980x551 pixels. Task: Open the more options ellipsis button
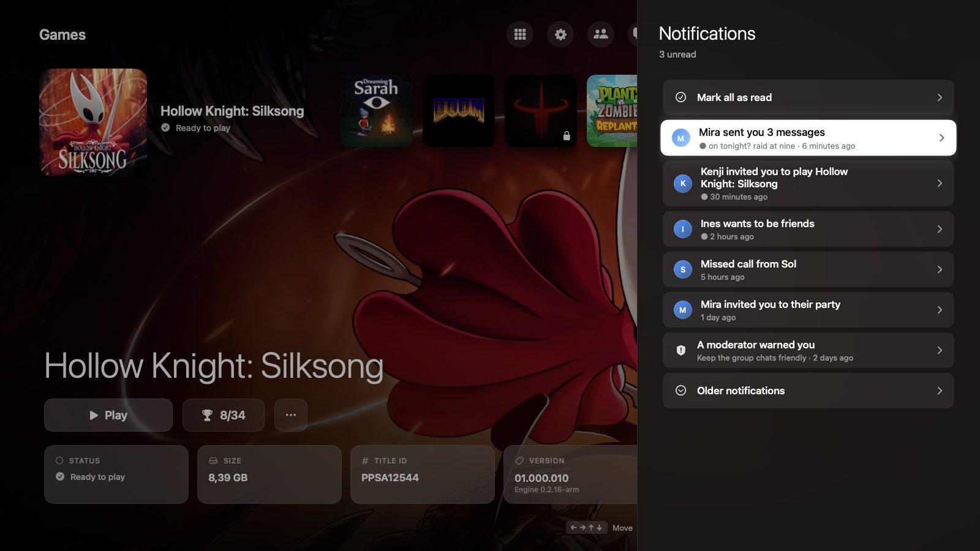[x=291, y=415]
